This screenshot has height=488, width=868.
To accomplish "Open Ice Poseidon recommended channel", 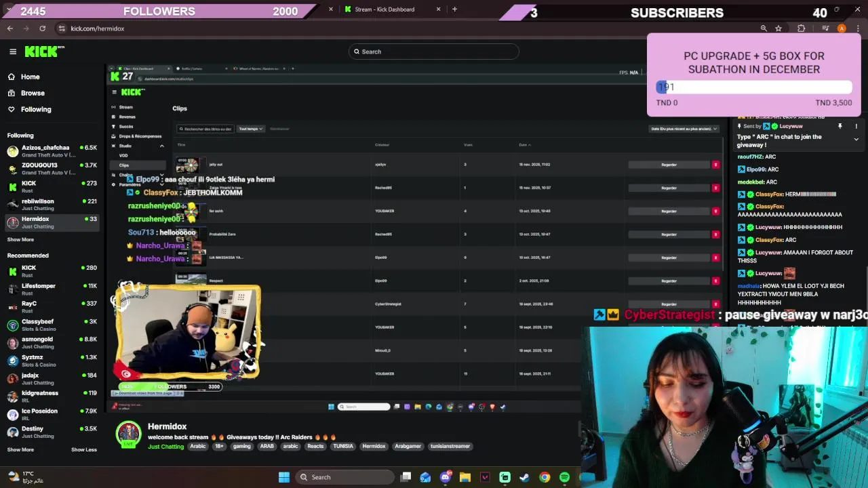I will point(52,415).
